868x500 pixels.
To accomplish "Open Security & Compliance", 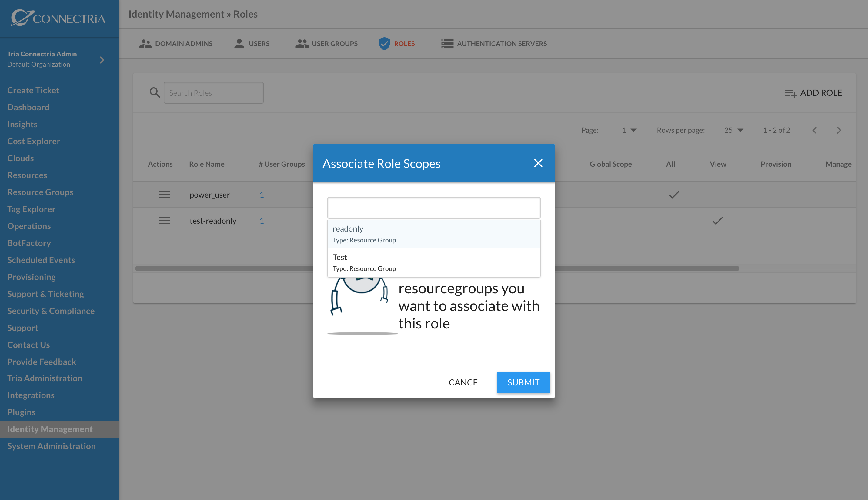I will [x=51, y=311].
